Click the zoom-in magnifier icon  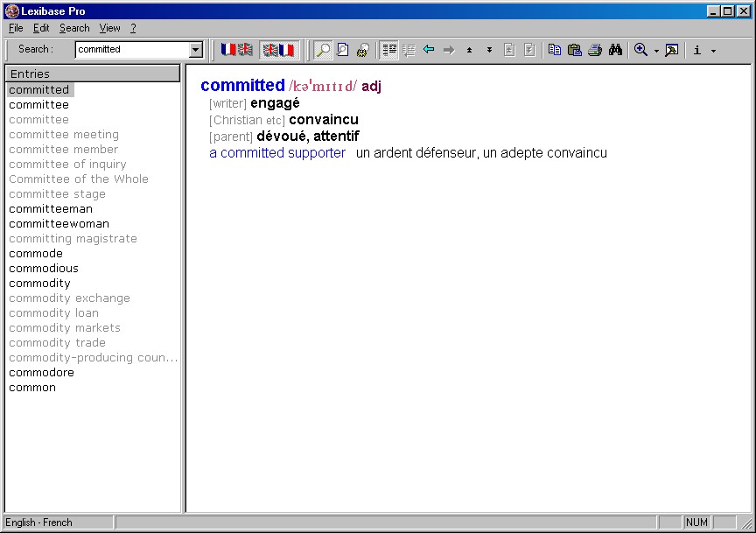pyautogui.click(x=640, y=50)
